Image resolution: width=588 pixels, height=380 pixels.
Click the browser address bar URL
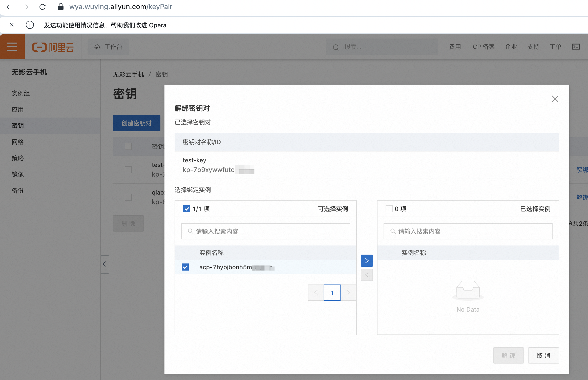point(121,7)
